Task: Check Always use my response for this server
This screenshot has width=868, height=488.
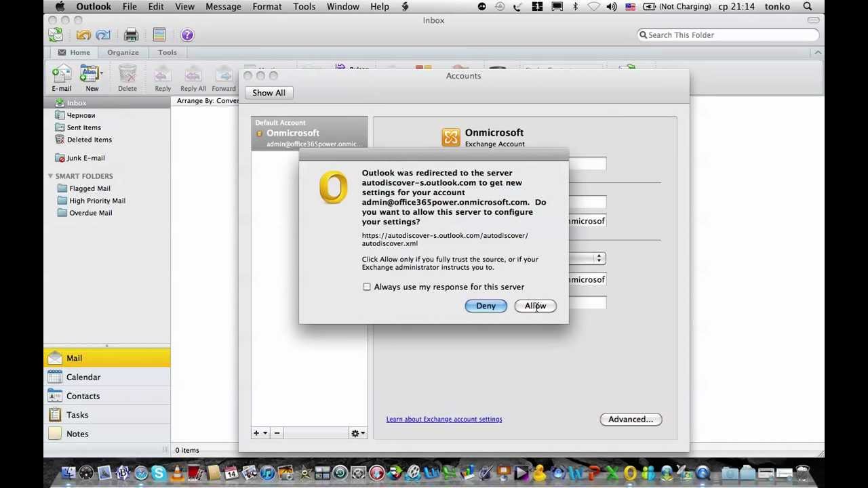Action: click(x=367, y=287)
